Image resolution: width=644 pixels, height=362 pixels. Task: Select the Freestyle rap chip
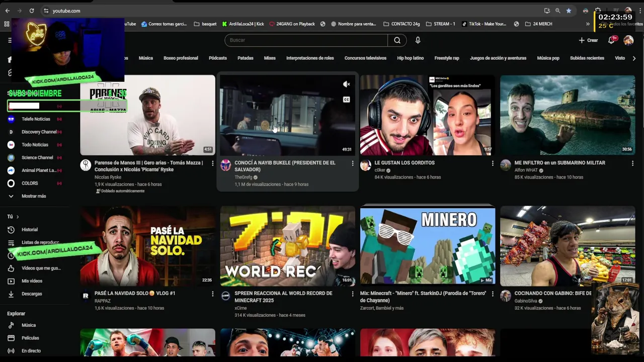click(447, 58)
